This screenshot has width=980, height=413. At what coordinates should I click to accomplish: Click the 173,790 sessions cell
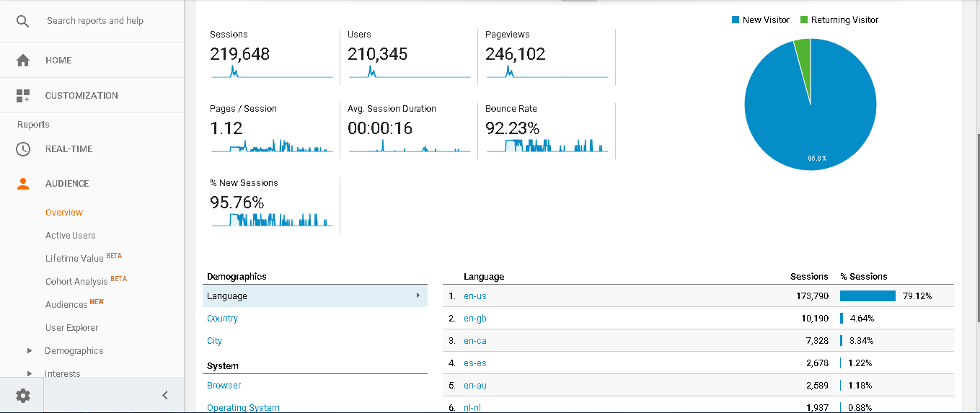pos(812,296)
